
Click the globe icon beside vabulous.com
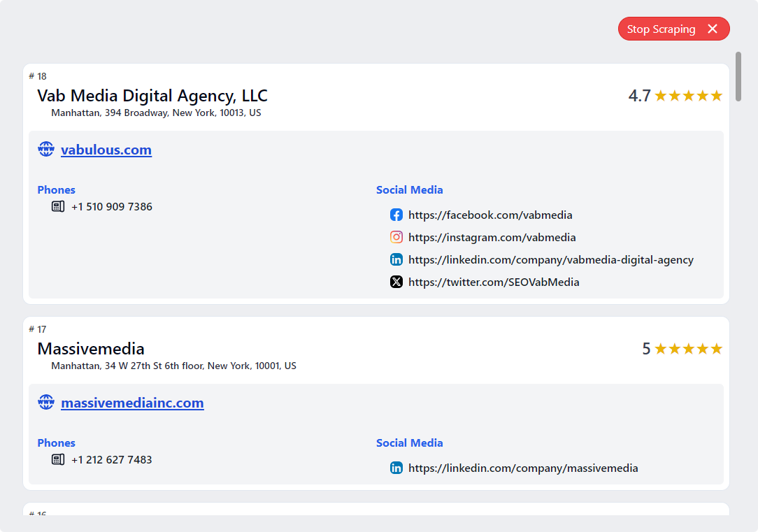click(x=46, y=150)
